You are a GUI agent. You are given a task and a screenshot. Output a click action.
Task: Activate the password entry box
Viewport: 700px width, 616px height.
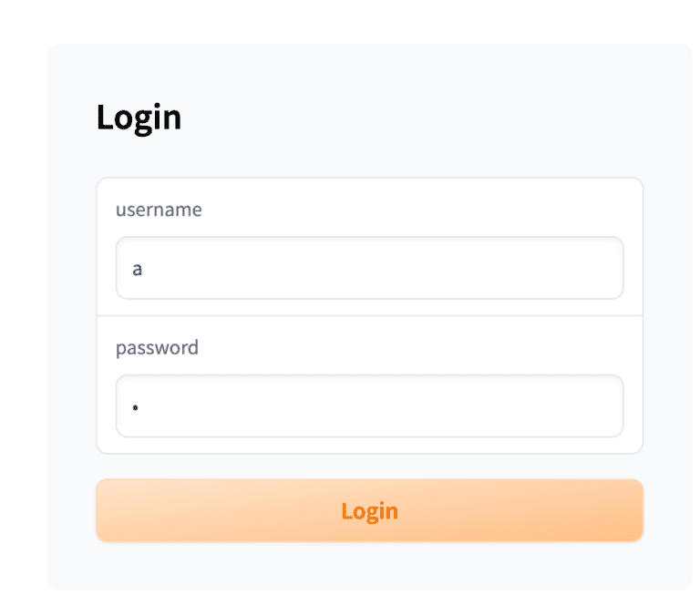(x=369, y=406)
